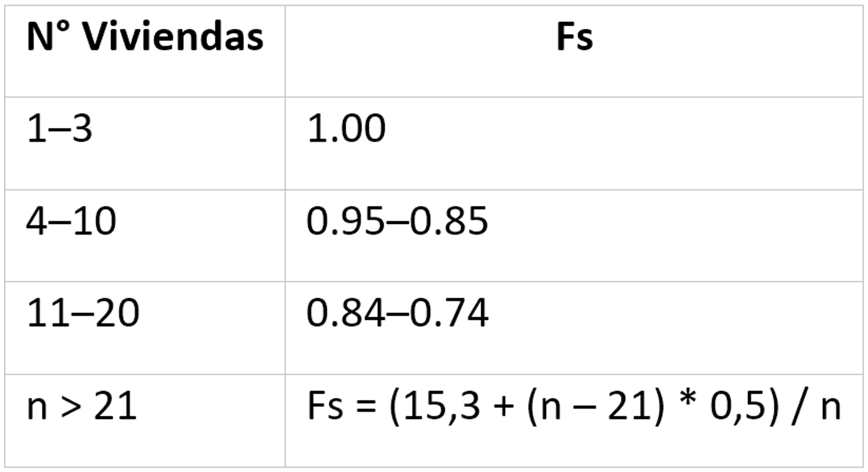Click the number 0.95 in the Fs range
This screenshot has height=472, width=868.
345,222
